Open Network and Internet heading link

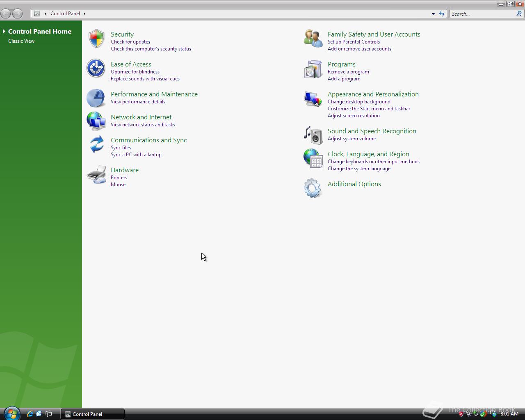click(x=141, y=117)
